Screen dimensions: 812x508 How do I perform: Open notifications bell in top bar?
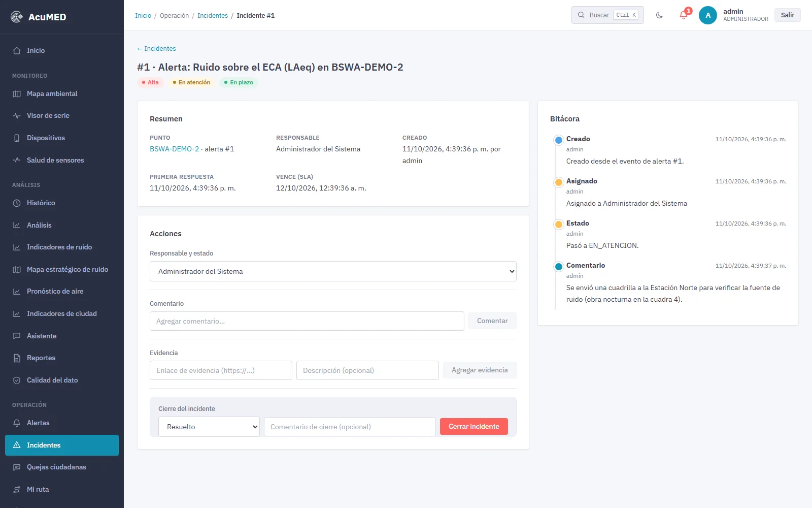[684, 15]
